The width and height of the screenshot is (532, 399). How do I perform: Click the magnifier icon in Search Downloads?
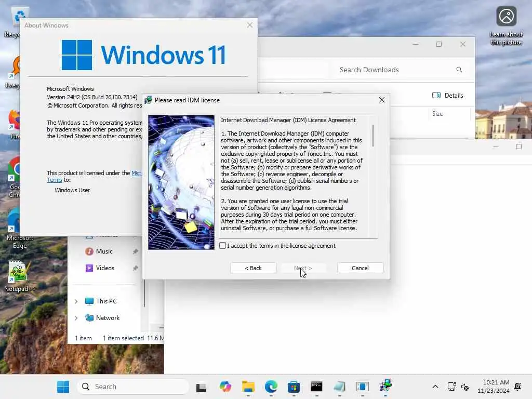click(x=459, y=70)
